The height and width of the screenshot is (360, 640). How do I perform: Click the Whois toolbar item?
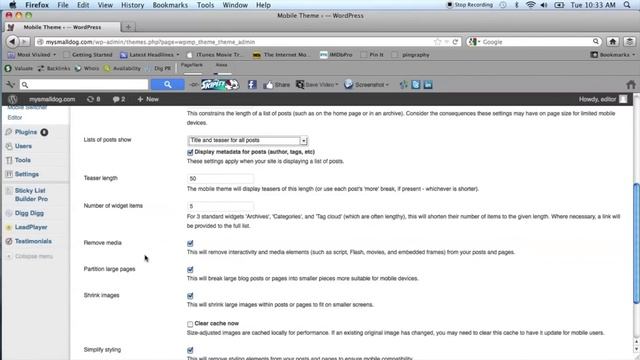tap(86, 69)
